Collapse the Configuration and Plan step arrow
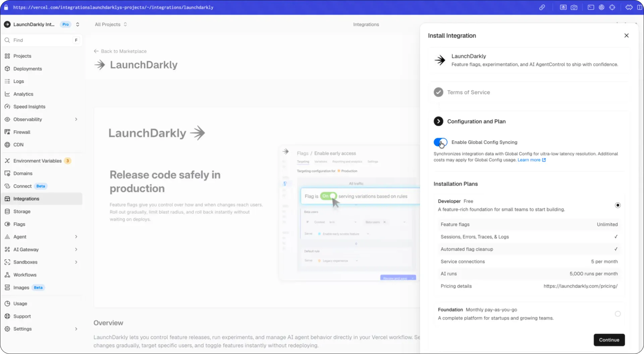Screen dimensions: 644x354 [438, 121]
